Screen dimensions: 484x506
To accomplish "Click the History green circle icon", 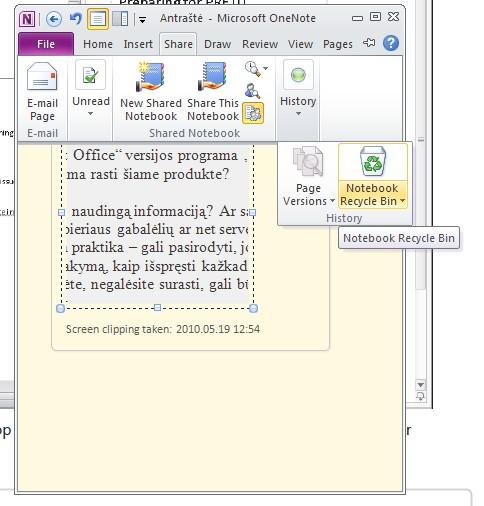I will (x=298, y=75).
